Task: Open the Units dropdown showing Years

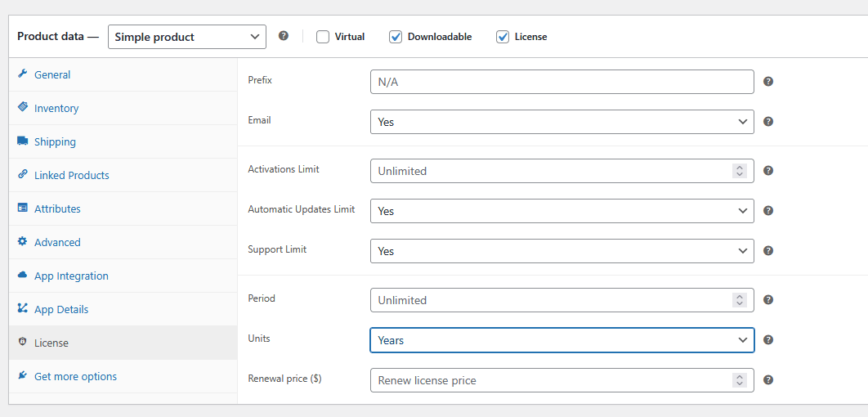Action: tap(562, 340)
